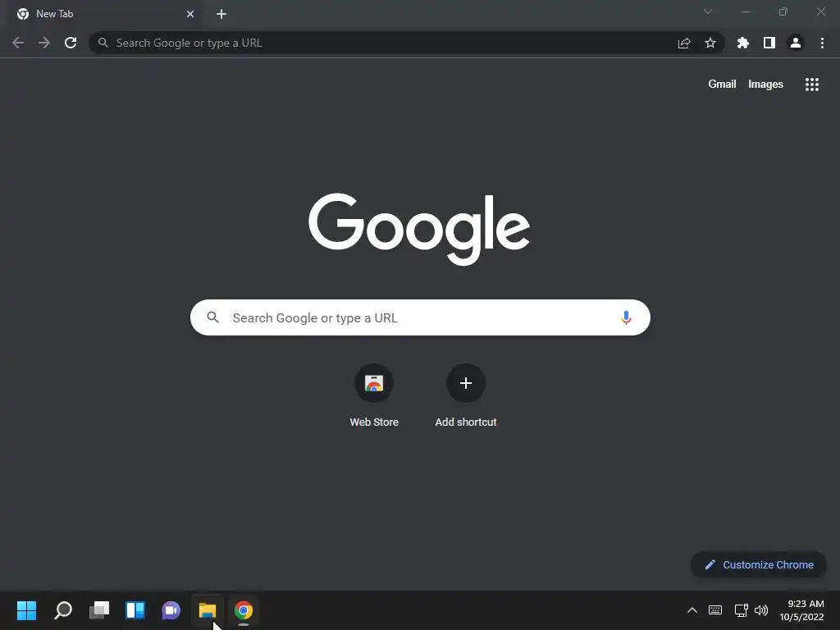
Task: Select the New Tab tab
Action: click(104, 15)
